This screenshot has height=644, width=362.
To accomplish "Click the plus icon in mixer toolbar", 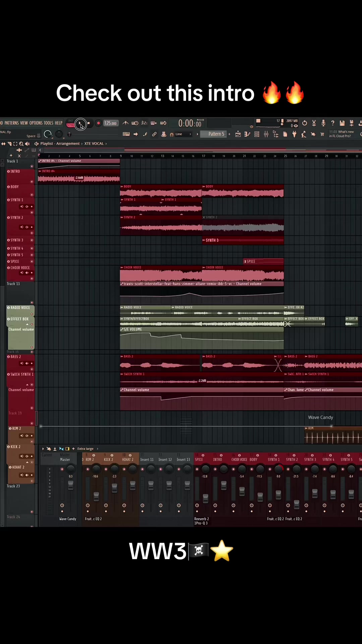I will (73, 448).
